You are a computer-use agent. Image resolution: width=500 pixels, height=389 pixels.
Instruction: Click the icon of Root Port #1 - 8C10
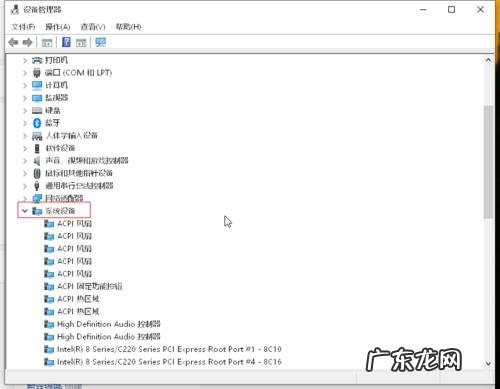coord(49,349)
